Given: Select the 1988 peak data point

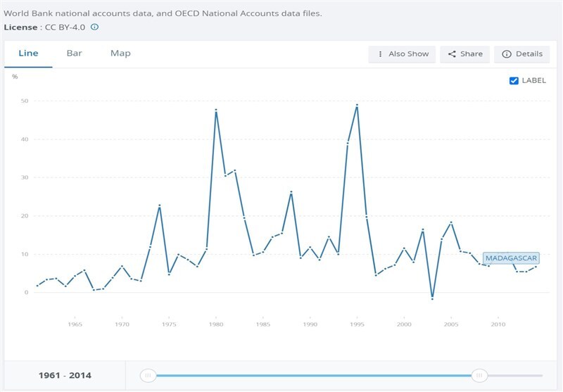Looking at the screenshot, I should (x=291, y=192).
